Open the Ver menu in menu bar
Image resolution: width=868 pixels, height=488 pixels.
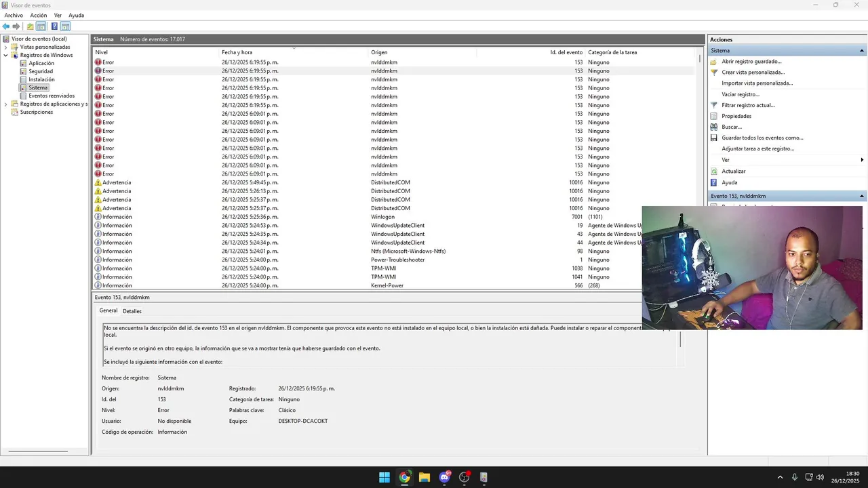(x=58, y=15)
